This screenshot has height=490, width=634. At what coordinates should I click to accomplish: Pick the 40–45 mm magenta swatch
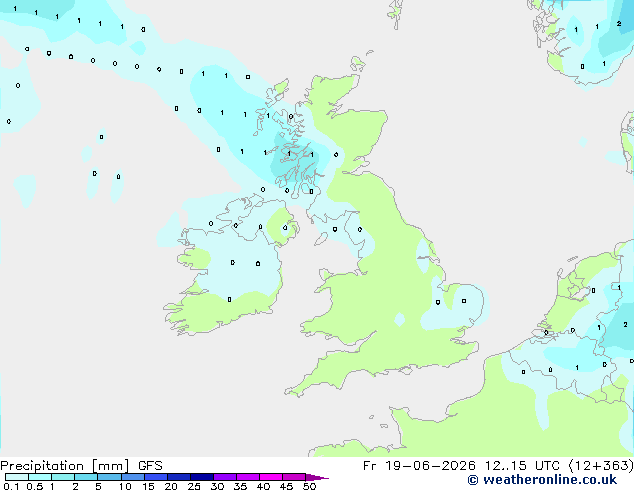[x=271, y=477]
